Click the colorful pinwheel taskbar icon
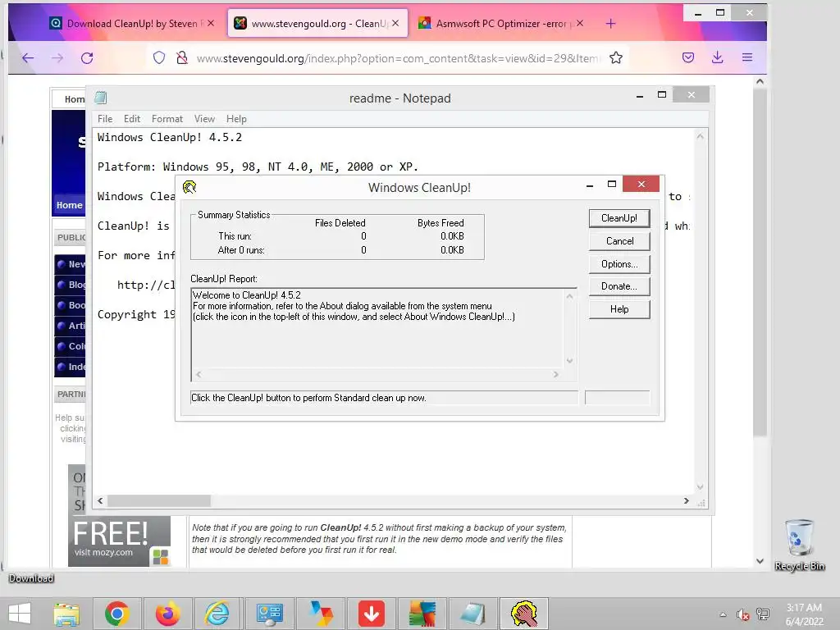Viewport: 840px width, 630px height. pyautogui.click(x=321, y=614)
